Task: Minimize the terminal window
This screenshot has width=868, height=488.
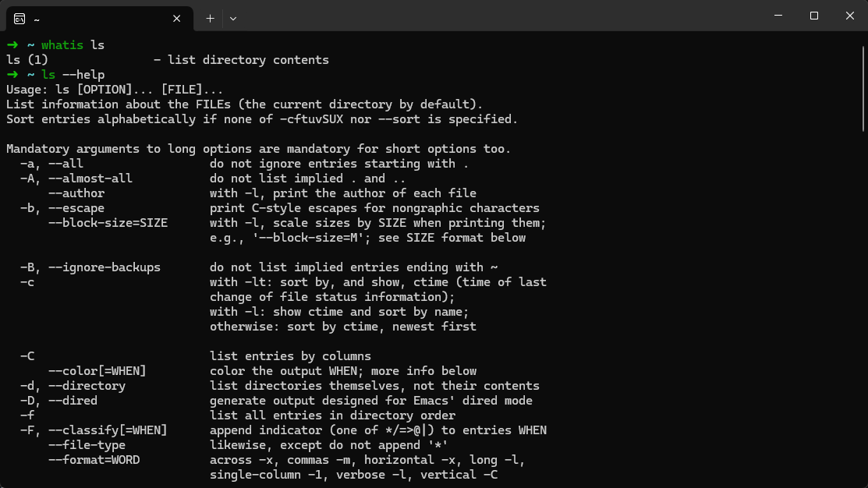Action: point(778,16)
